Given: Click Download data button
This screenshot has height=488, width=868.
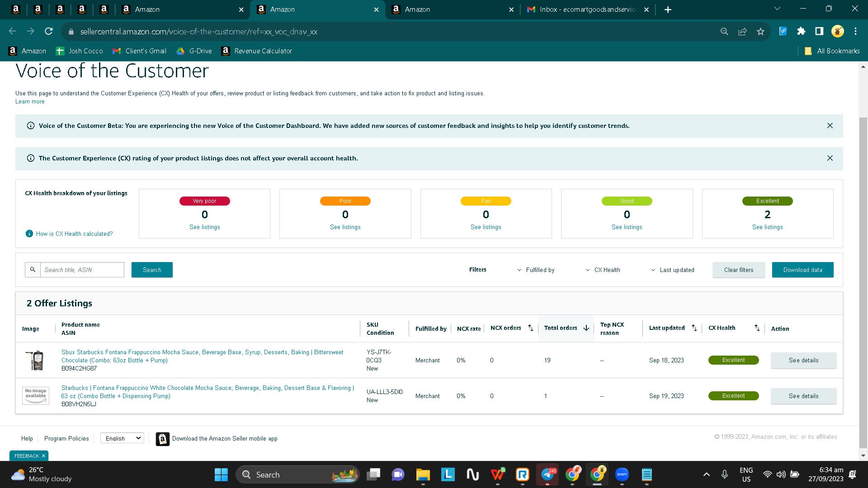Looking at the screenshot, I should 803,270.
